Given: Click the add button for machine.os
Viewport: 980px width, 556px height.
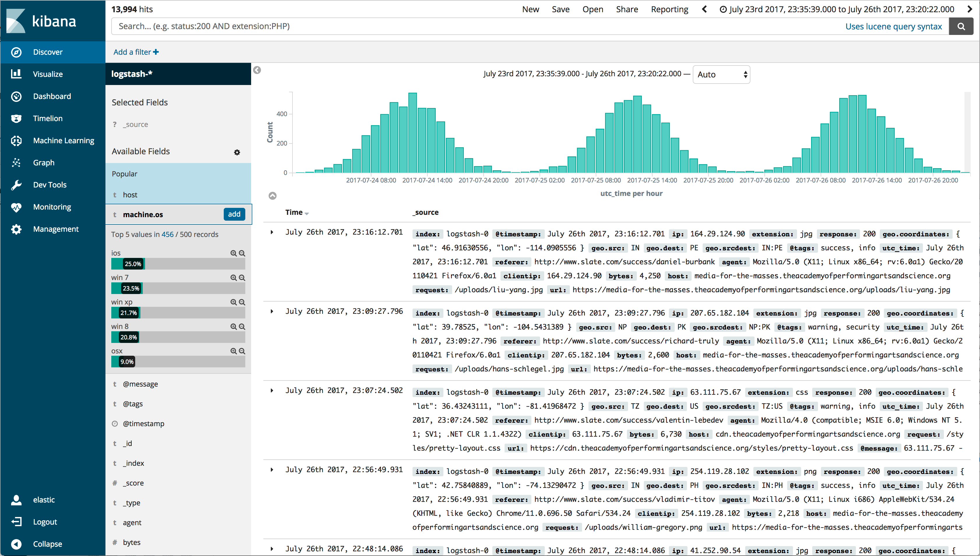Looking at the screenshot, I should [235, 215].
